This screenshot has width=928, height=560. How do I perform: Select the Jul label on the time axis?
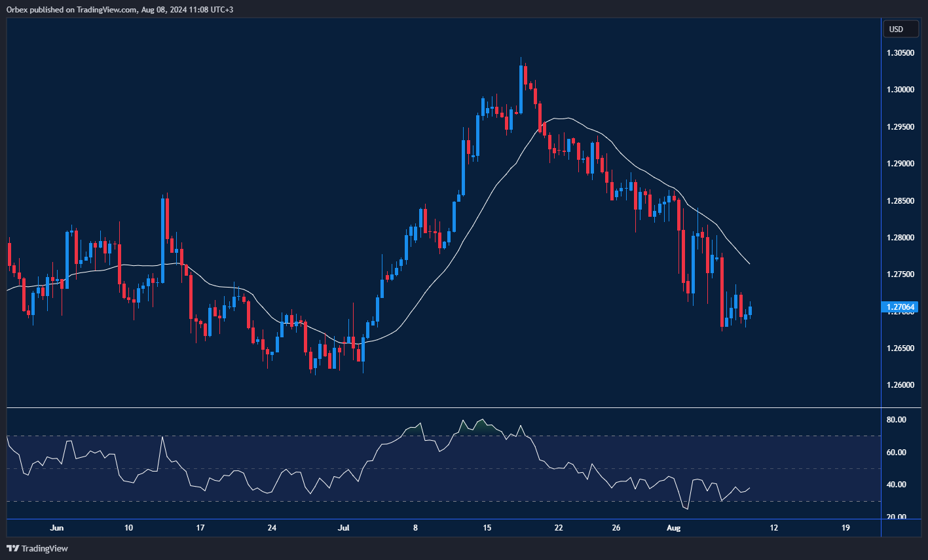(x=343, y=528)
